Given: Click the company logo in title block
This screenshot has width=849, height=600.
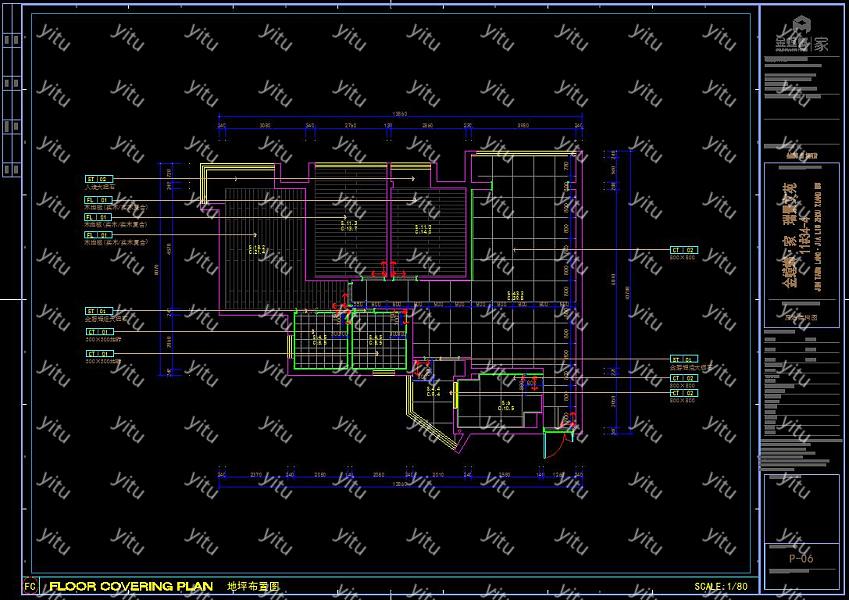Looking at the screenshot, I should [x=802, y=36].
